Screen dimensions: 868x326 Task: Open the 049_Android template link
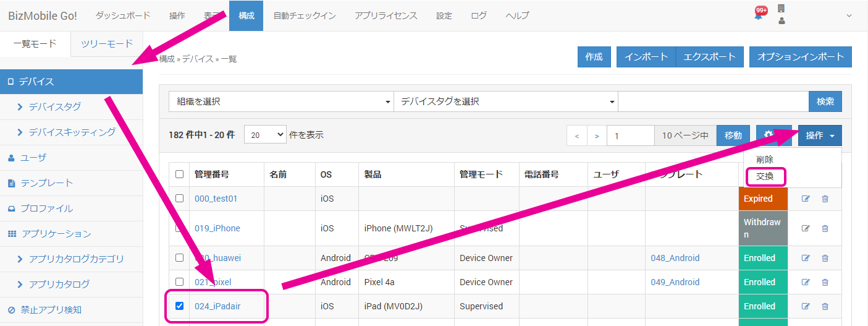675,282
